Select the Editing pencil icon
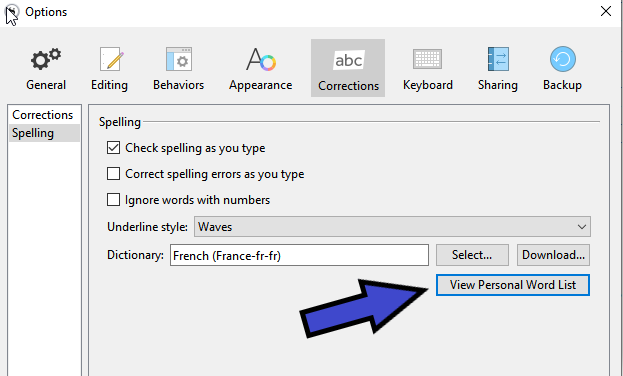The height and width of the screenshot is (376, 623). pyautogui.click(x=111, y=60)
